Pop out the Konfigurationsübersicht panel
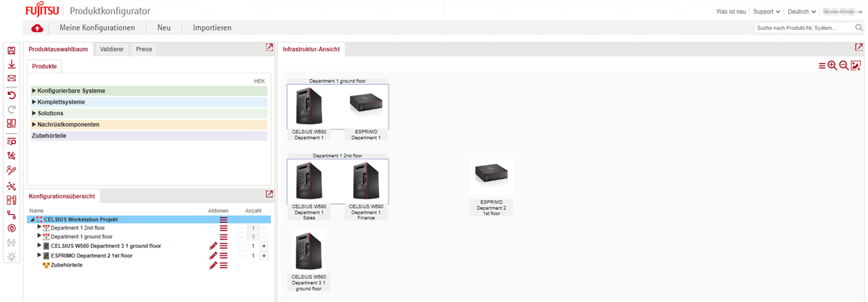868x302 pixels. coord(269,194)
